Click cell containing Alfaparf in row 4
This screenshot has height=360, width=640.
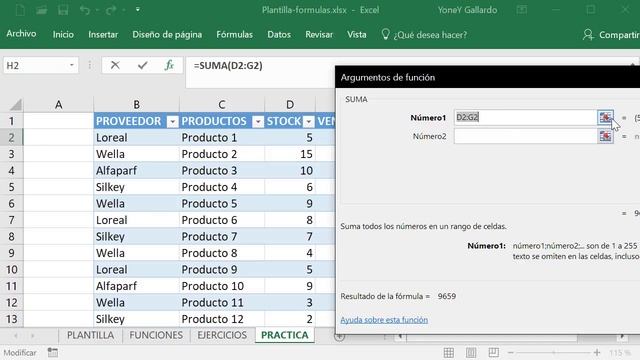coord(136,171)
